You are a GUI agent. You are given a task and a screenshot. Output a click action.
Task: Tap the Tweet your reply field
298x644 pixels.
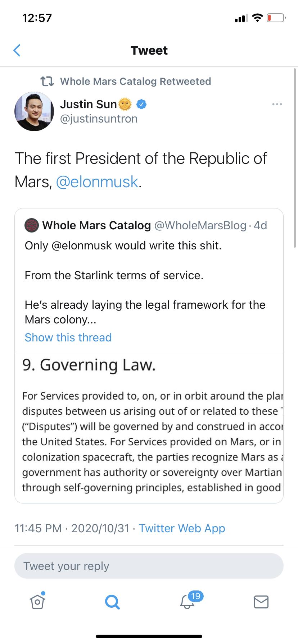(x=149, y=566)
